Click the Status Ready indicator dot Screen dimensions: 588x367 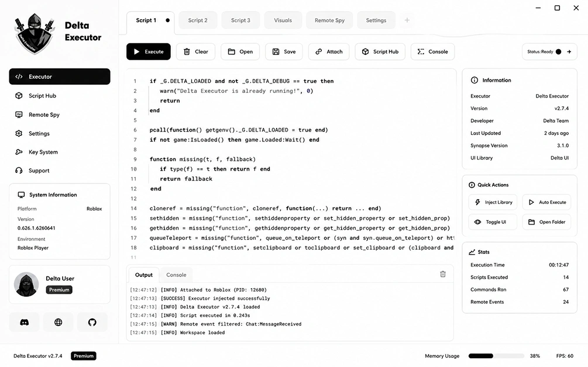click(558, 51)
